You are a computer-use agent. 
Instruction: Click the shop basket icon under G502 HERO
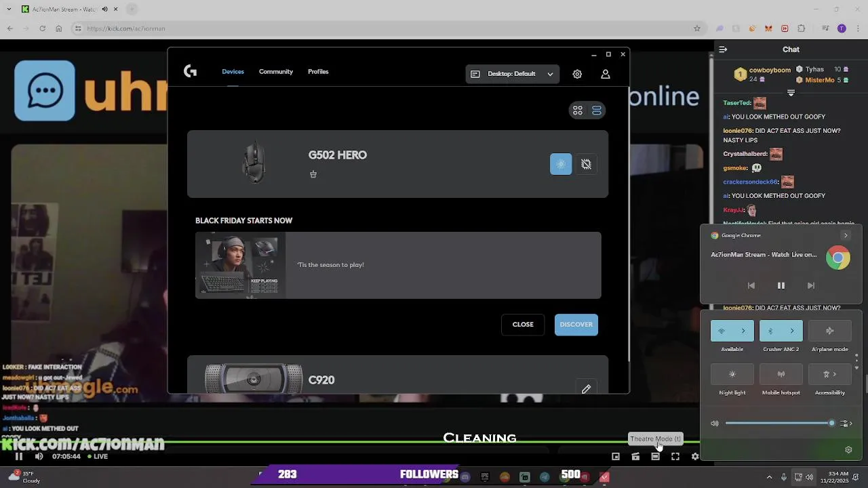click(x=313, y=174)
